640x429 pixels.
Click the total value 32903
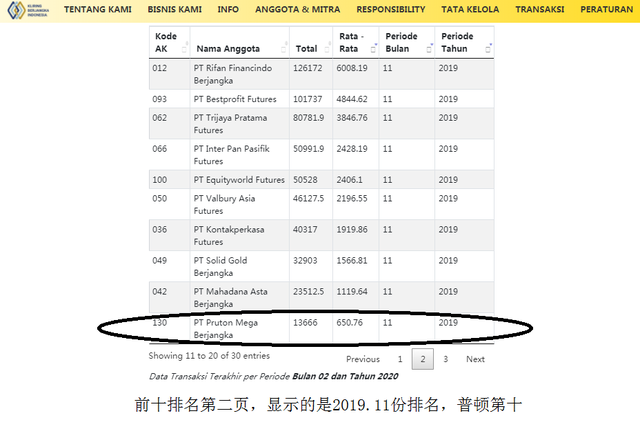[x=305, y=261]
